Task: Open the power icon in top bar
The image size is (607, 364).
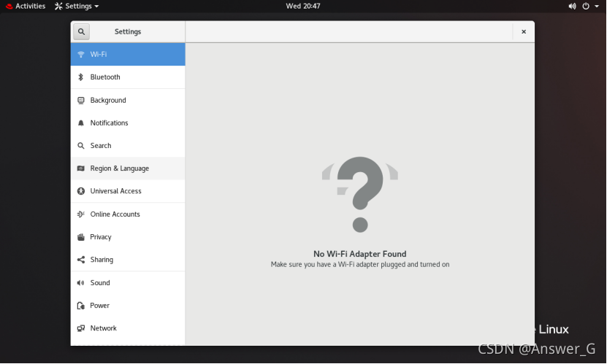Action: (x=586, y=6)
